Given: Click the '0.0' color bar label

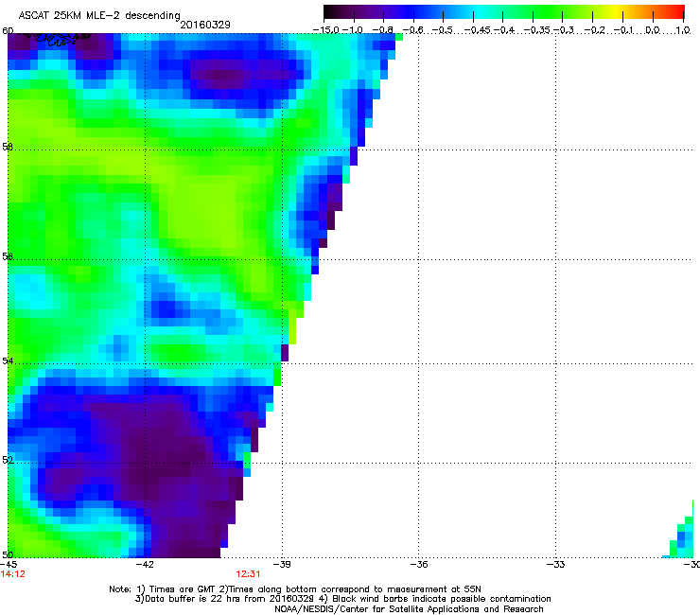Looking at the screenshot, I should 653,30.
